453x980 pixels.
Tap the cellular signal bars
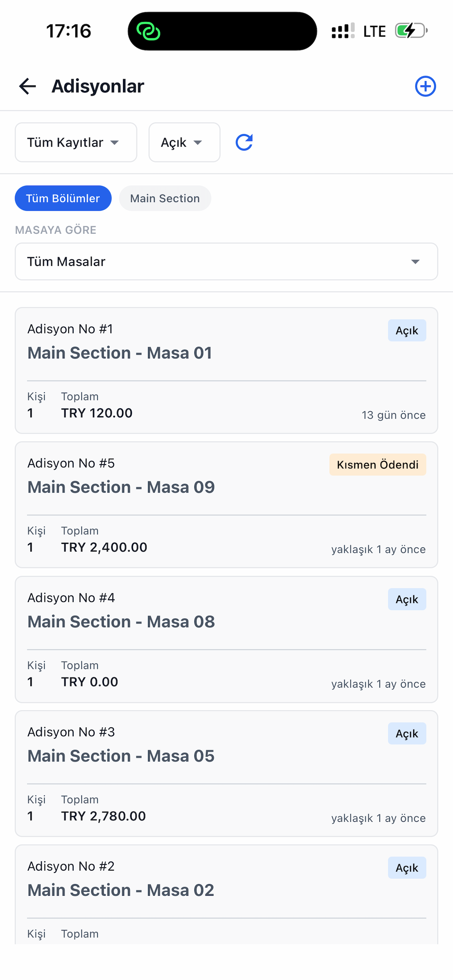(x=343, y=31)
